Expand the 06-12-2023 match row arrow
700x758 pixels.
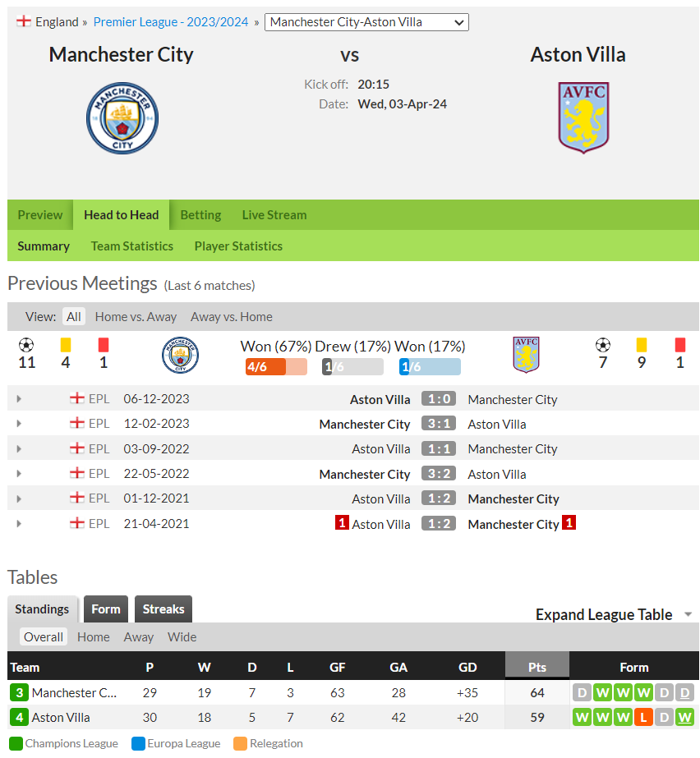coord(19,399)
